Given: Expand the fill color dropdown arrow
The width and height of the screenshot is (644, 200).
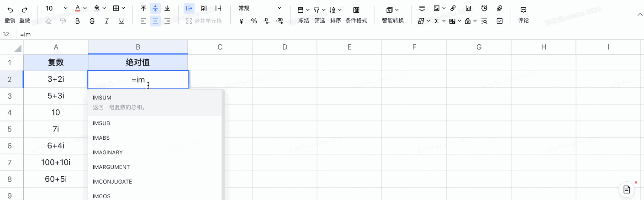Looking at the screenshot, I should (x=104, y=9).
